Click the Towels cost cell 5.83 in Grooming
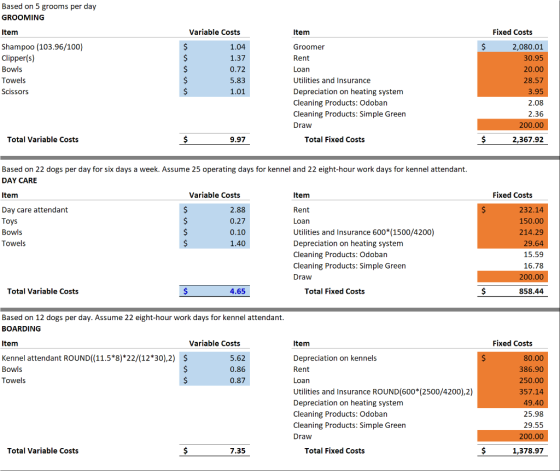 [214, 80]
